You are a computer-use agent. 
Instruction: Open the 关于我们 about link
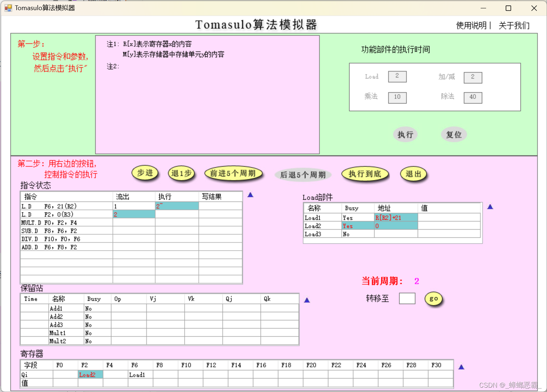coord(514,25)
